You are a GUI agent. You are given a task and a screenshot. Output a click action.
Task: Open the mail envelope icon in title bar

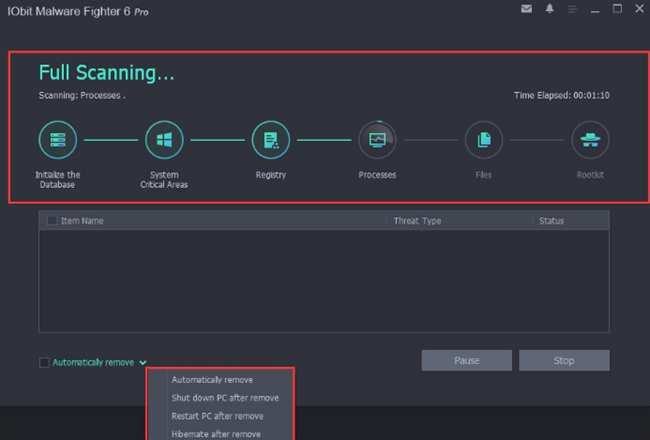coord(526,9)
